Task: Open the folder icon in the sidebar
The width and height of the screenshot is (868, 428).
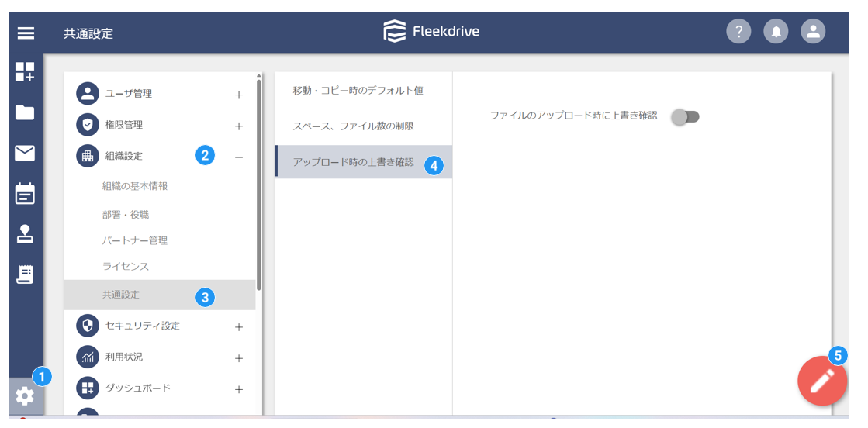Action: click(25, 113)
